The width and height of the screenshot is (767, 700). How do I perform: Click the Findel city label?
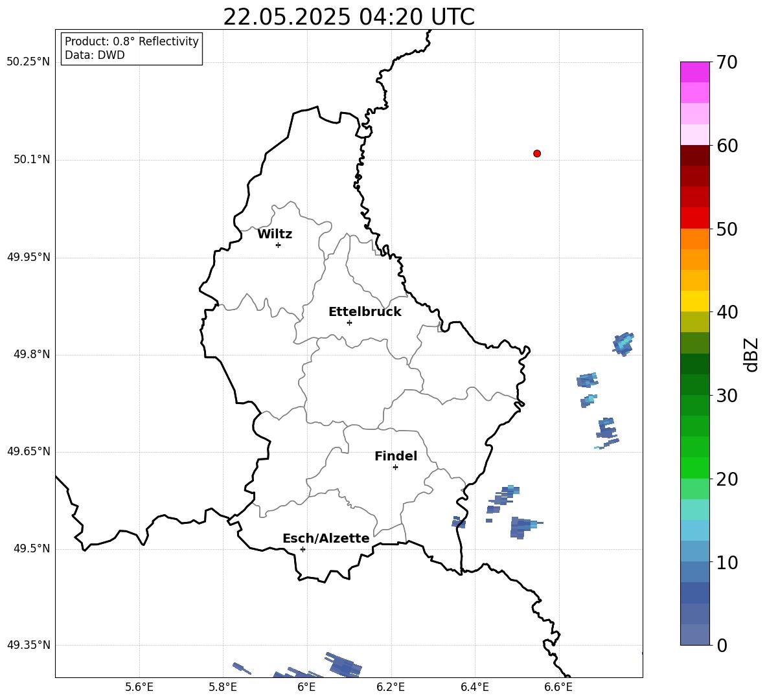pos(396,457)
